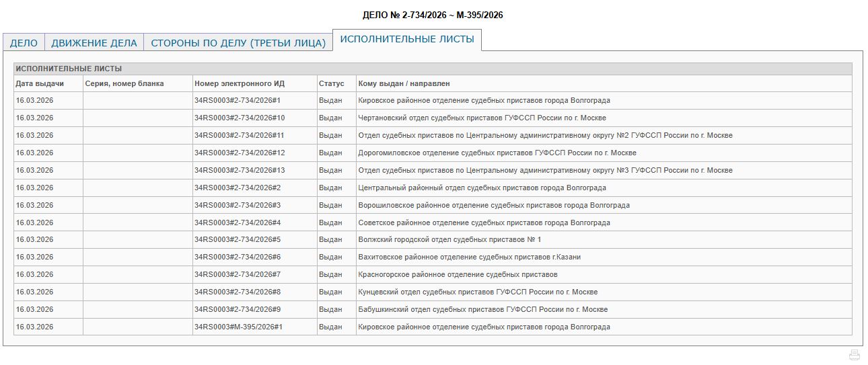Click Вахитовское районное отделение г.Казани entry
Screen dimensions: 868x365
pos(470,257)
